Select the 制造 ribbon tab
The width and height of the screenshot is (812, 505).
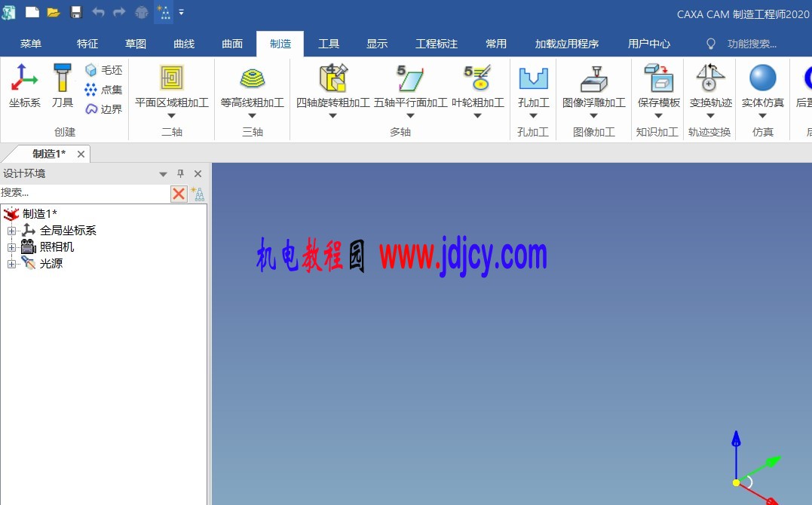click(280, 44)
